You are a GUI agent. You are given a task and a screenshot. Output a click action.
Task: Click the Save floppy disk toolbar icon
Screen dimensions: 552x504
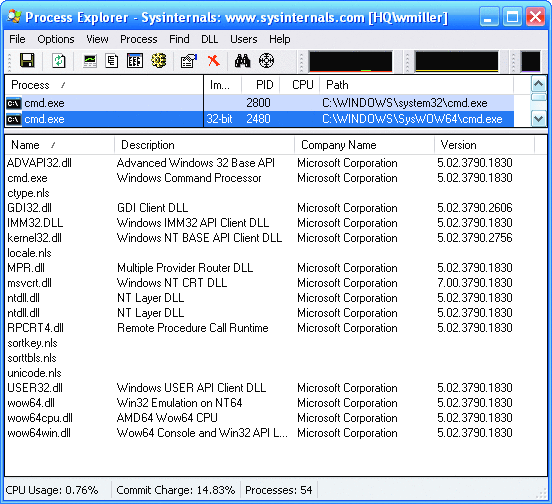coord(27,61)
